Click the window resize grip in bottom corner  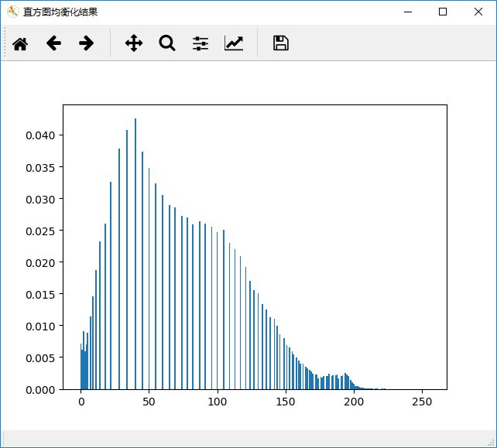coord(492,443)
